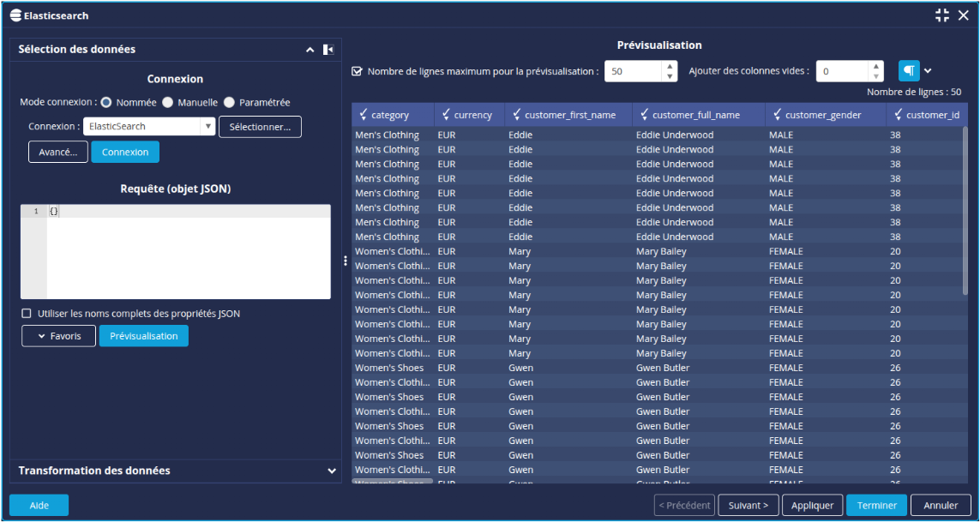Shrink the window using the reduce icon
Viewport: 980px width, 522px height.
tap(942, 15)
